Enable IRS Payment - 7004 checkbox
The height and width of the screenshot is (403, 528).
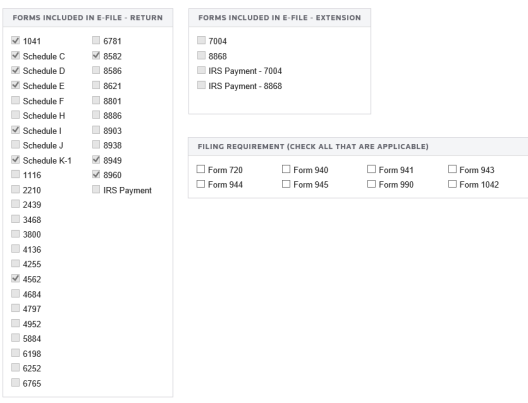(x=201, y=70)
